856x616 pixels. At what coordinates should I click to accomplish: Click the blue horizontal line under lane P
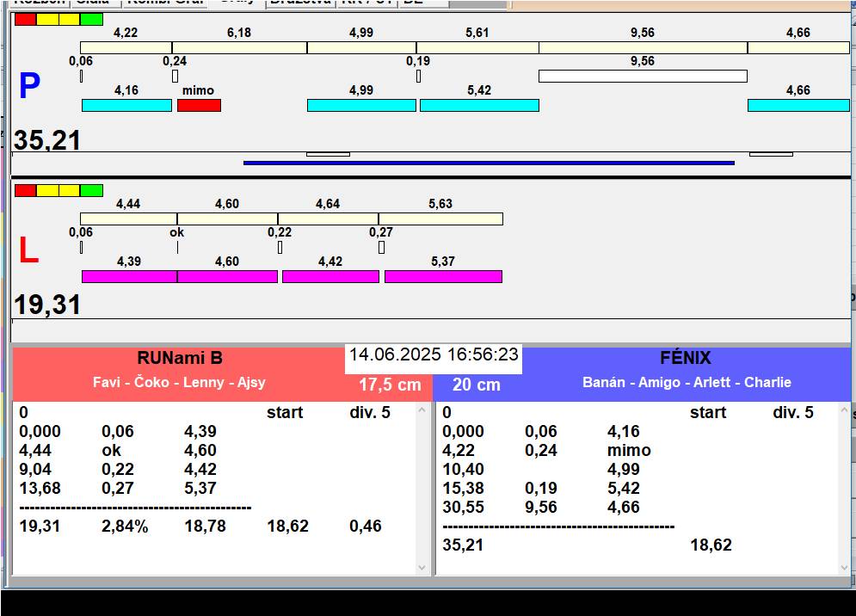pyautogui.click(x=489, y=162)
